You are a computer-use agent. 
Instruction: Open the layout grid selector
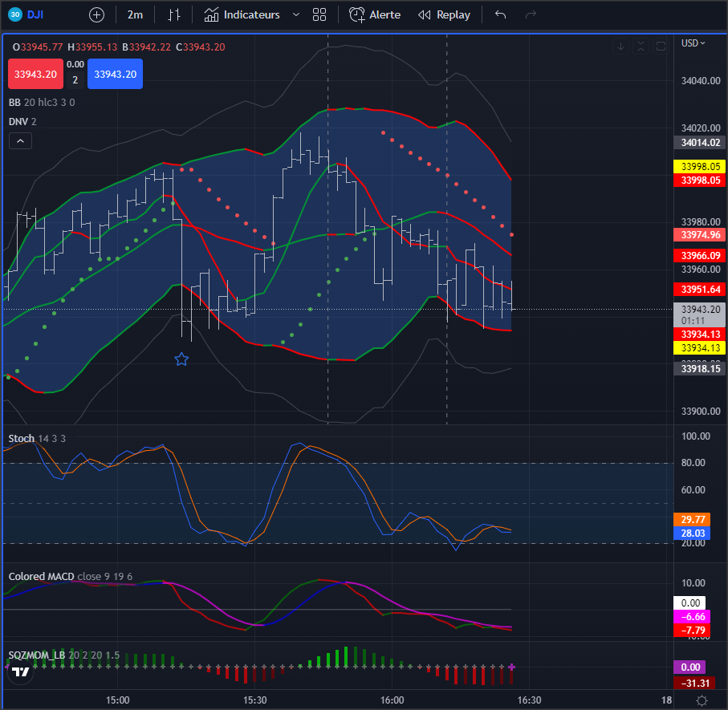[x=319, y=15]
